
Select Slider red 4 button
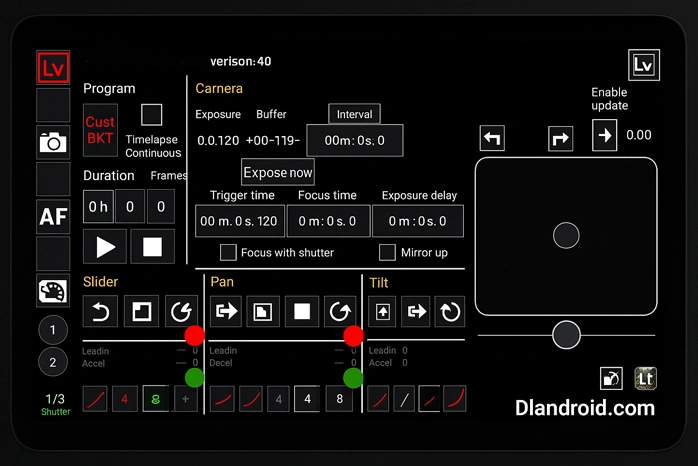[x=125, y=399]
